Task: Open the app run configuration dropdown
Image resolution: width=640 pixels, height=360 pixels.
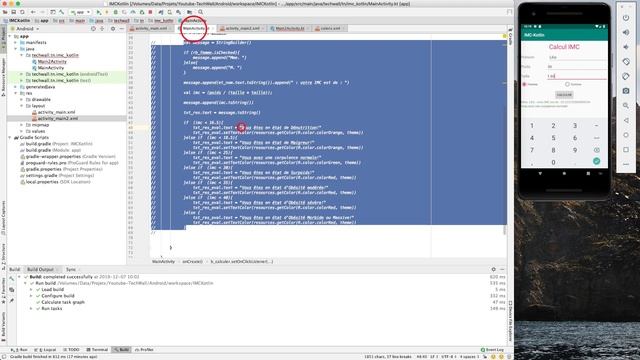Action: pos(80,12)
